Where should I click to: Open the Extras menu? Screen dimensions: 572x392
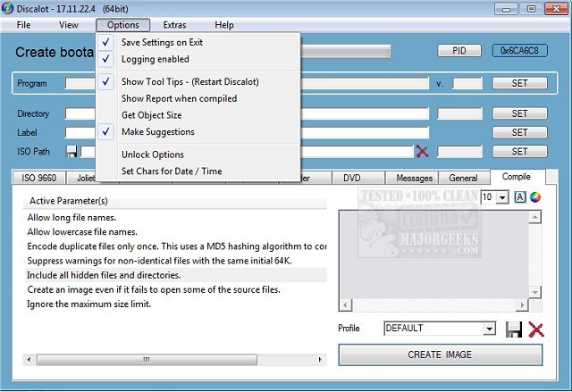coord(174,25)
